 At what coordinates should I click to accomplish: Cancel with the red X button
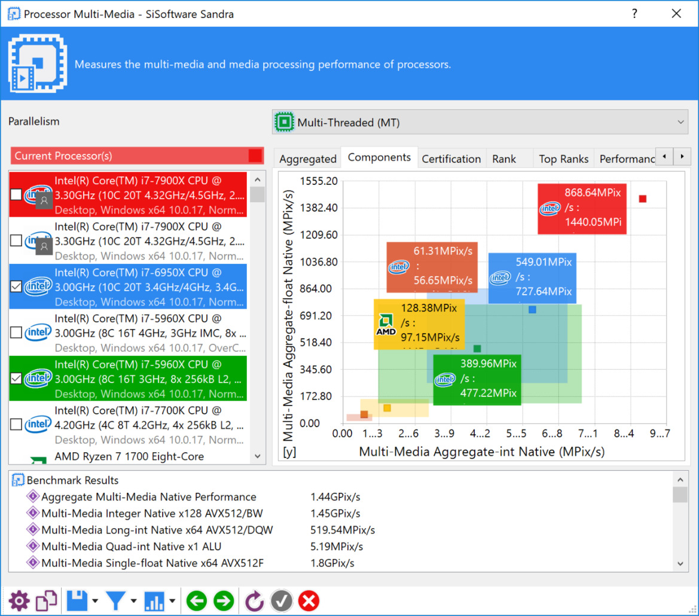[309, 601]
